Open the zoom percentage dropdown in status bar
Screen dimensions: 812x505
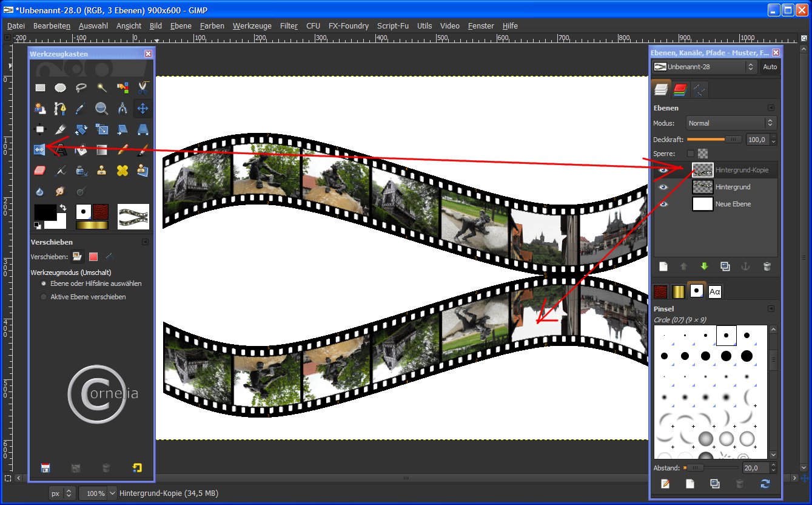pos(112,493)
